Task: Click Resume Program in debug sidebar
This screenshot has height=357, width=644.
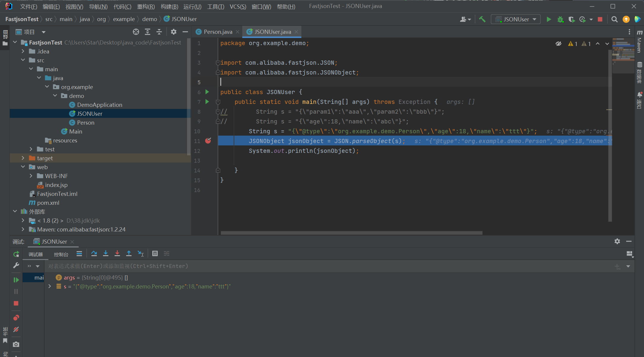Action: (x=16, y=280)
